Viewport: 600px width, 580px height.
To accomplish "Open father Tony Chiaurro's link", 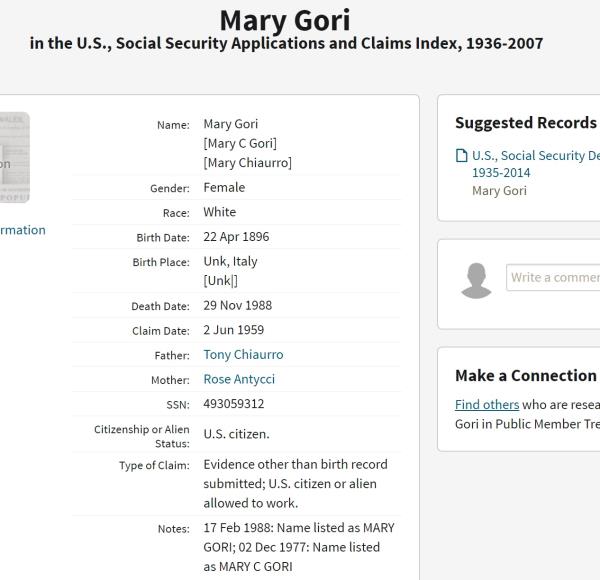I will 243,355.
